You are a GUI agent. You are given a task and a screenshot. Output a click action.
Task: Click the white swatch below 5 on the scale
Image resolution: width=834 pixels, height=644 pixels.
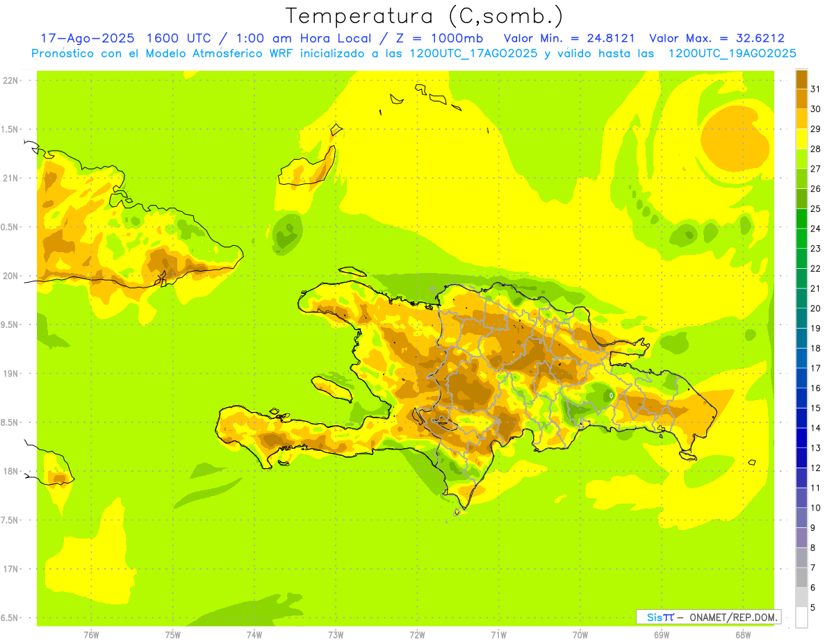coord(801,618)
